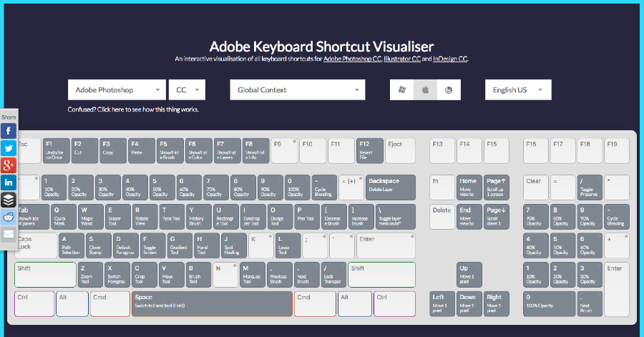Click the Google Plus share icon
The height and width of the screenshot is (337, 644).
9,165
